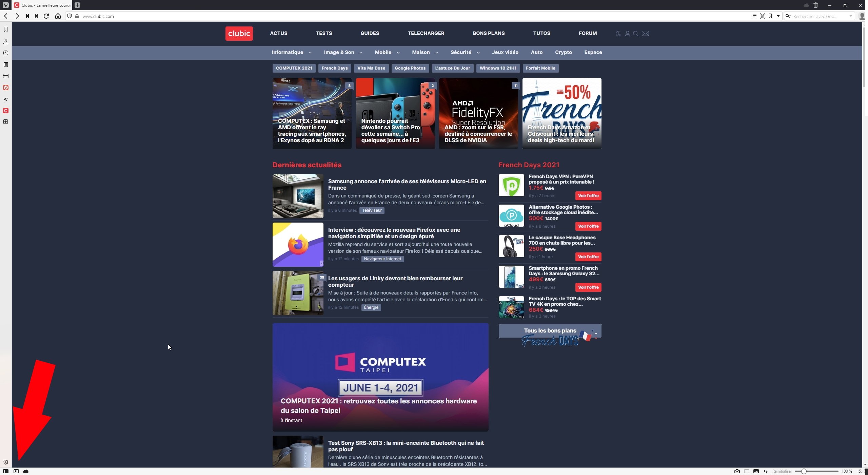Open the TELECHARGER menu
The width and height of the screenshot is (868, 475).
tap(426, 33)
